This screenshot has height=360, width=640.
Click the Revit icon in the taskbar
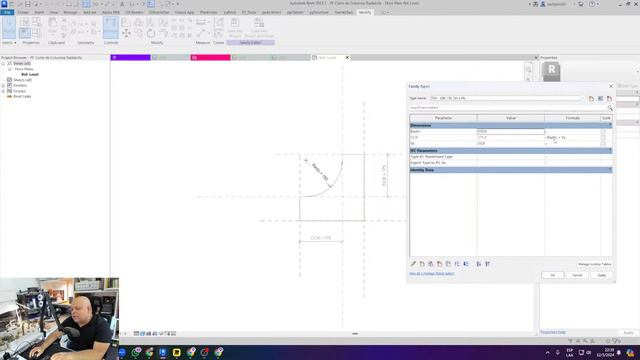(163, 352)
